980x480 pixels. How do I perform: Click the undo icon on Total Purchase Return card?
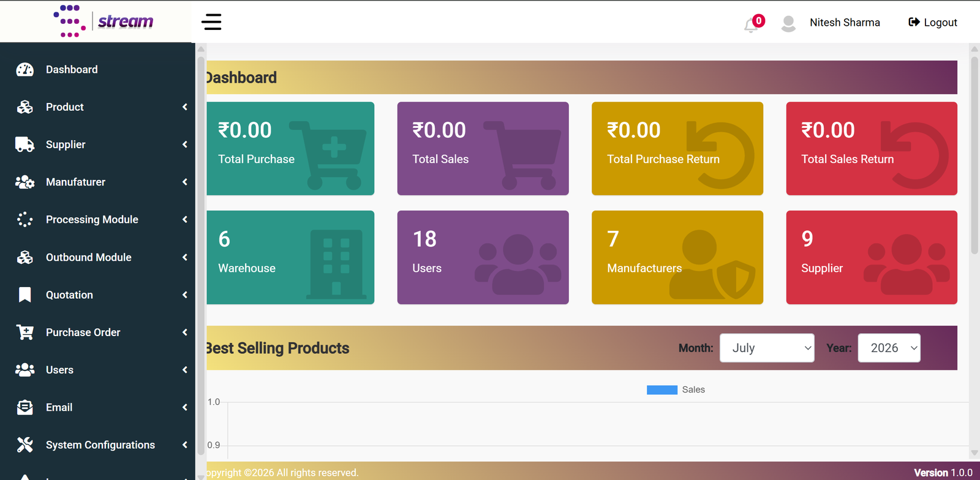[720, 155]
